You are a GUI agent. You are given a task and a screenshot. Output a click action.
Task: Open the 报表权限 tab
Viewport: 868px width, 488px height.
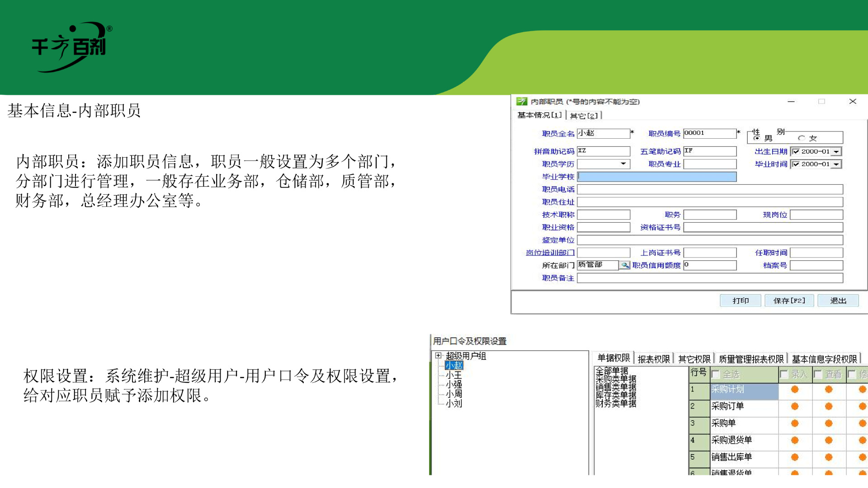[653, 359]
